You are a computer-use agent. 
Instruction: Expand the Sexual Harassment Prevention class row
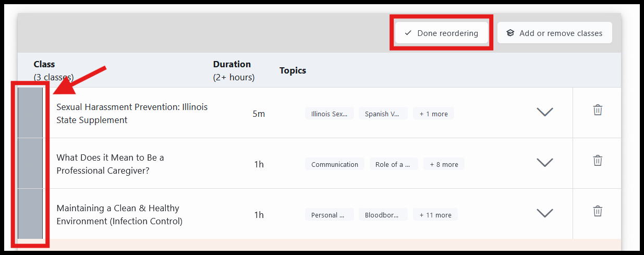(x=545, y=112)
